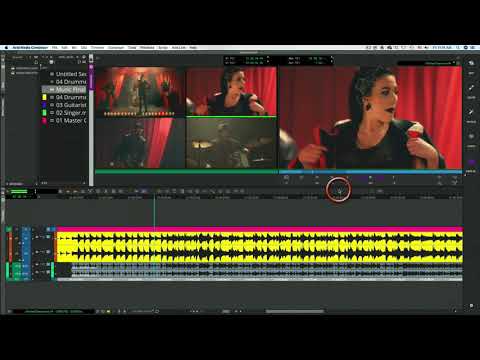Click the source monitor timecode display

(247, 60)
